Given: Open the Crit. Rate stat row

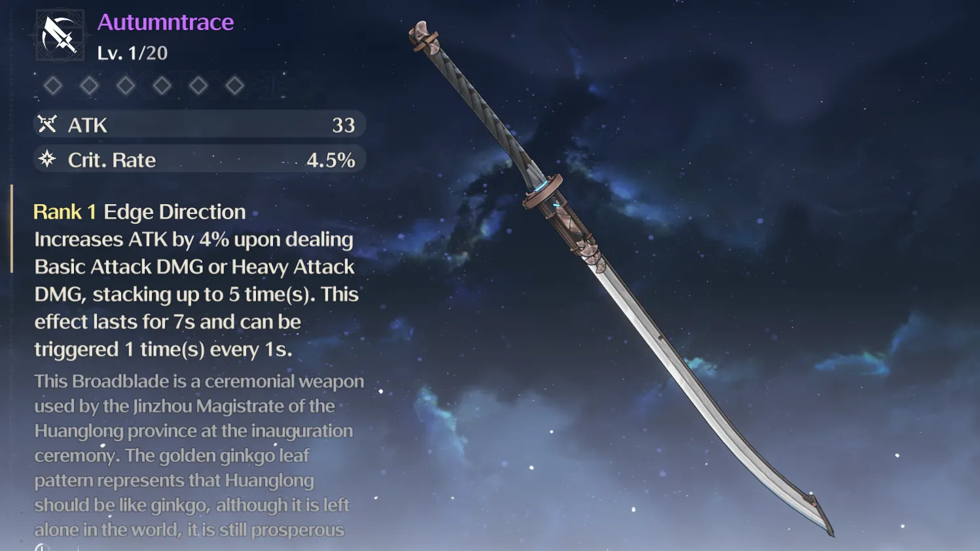Looking at the screenshot, I should coord(199,159).
